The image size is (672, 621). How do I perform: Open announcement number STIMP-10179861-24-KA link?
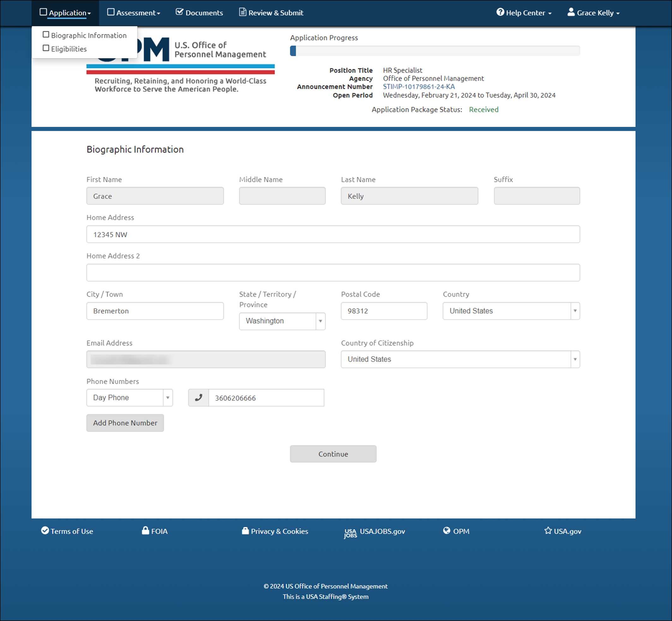419,87
